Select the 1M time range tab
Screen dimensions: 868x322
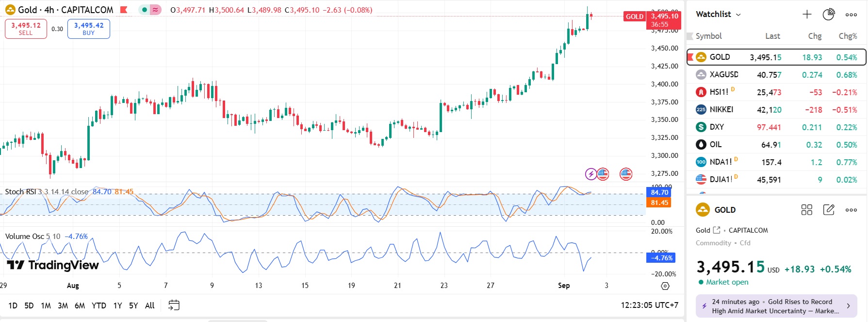point(46,305)
